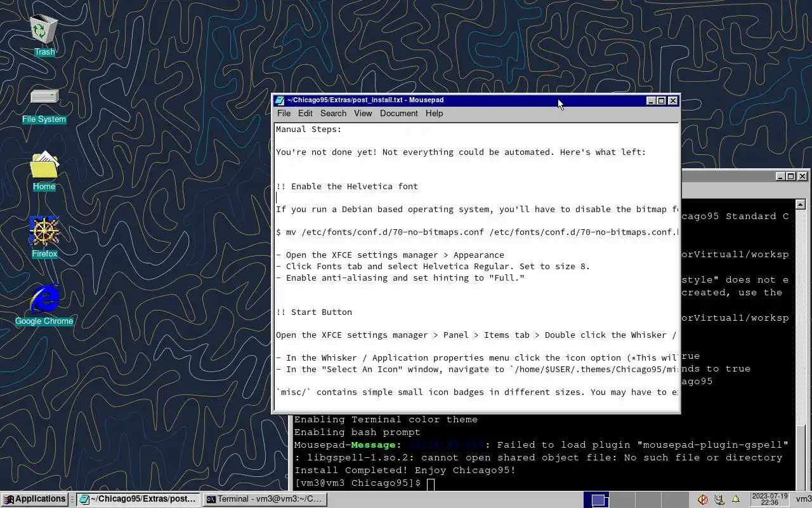Select the Google Chrome desktop icon
This screenshot has width=812, height=508.
[x=44, y=304]
